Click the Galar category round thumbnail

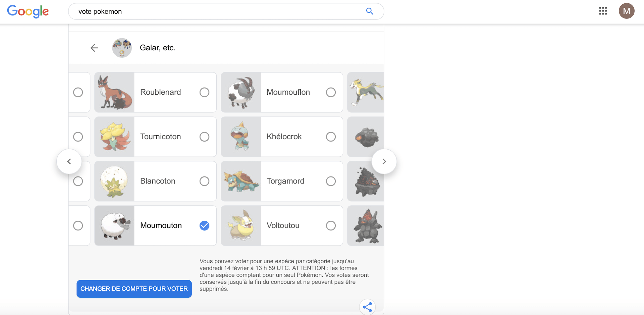(122, 48)
